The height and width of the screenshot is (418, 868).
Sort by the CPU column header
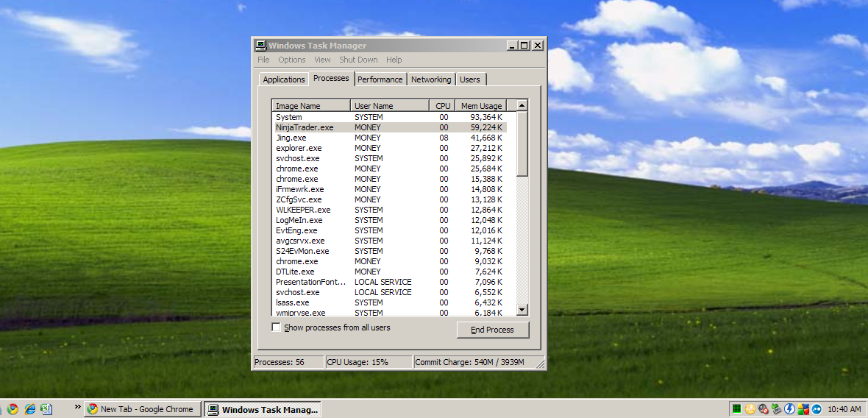pos(442,106)
